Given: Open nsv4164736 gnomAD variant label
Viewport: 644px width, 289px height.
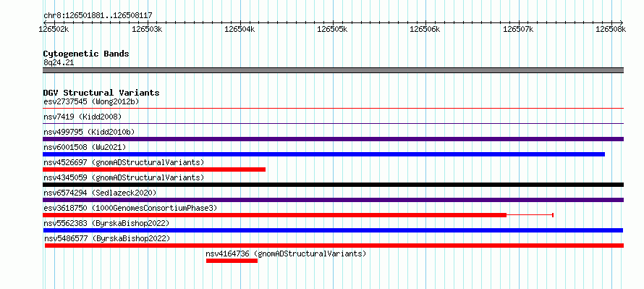Looking at the screenshot, I should (x=286, y=254).
